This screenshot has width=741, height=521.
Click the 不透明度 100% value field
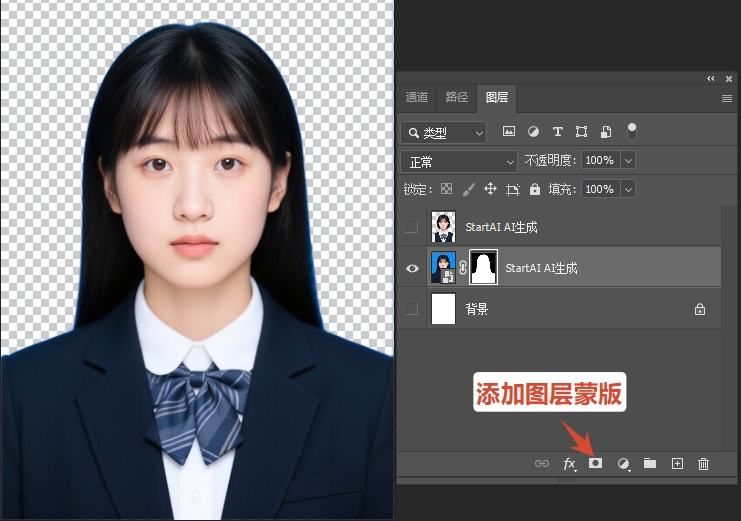pos(602,160)
